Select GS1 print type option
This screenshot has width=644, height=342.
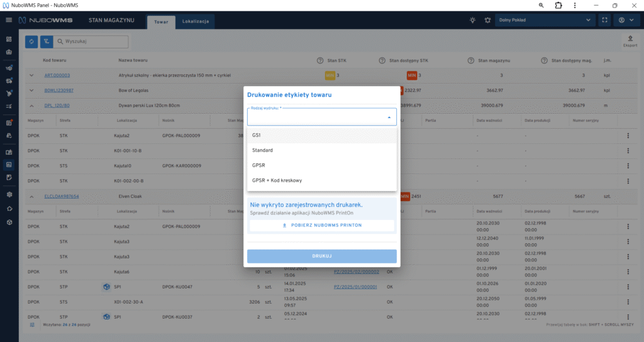321,135
